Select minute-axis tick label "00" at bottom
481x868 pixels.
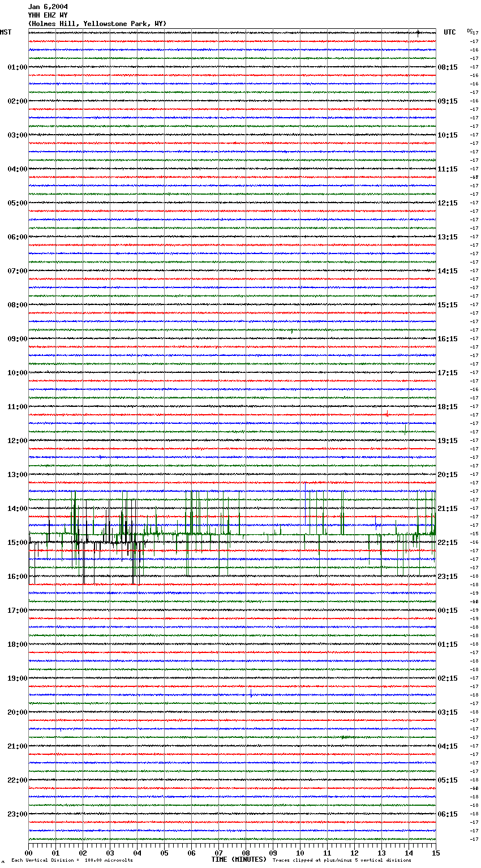[28, 853]
